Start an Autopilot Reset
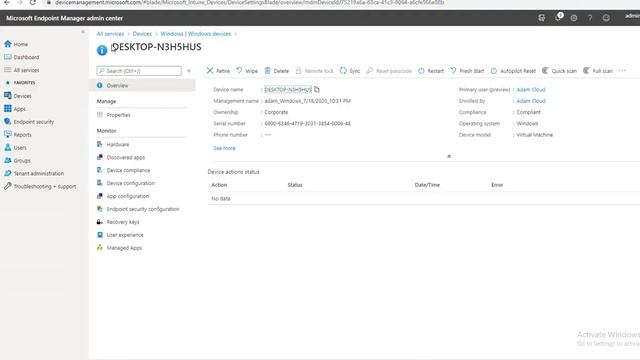The image size is (640, 360). 513,71
